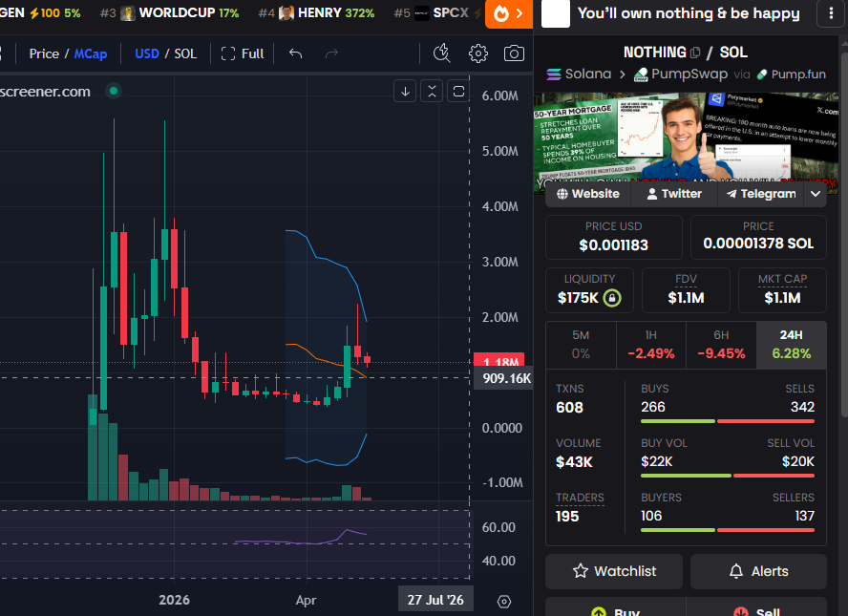Click the Sell button
The image size is (848, 616).
pos(756,608)
